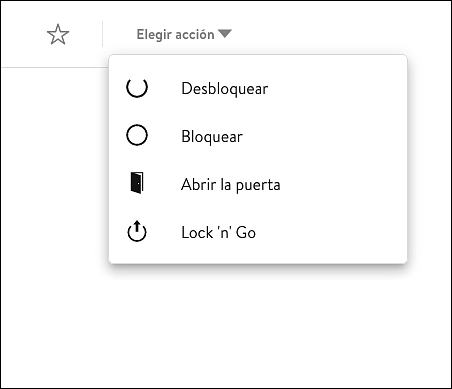Choose Lock 'n' Go action
Image resolution: width=452 pixels, height=389 pixels.
258,232
